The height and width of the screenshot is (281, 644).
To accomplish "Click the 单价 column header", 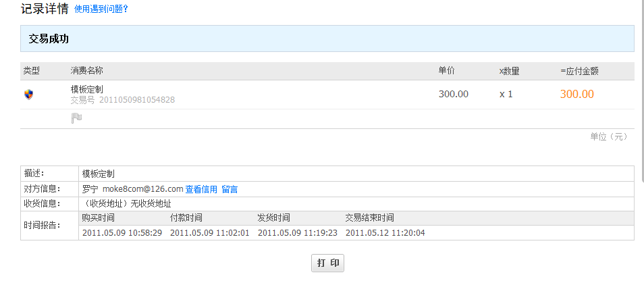I will (x=447, y=71).
